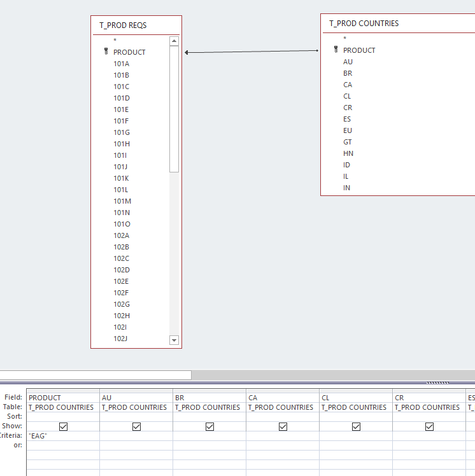
Task: Select field 101M in T_PROD REQS
Action: point(122,201)
